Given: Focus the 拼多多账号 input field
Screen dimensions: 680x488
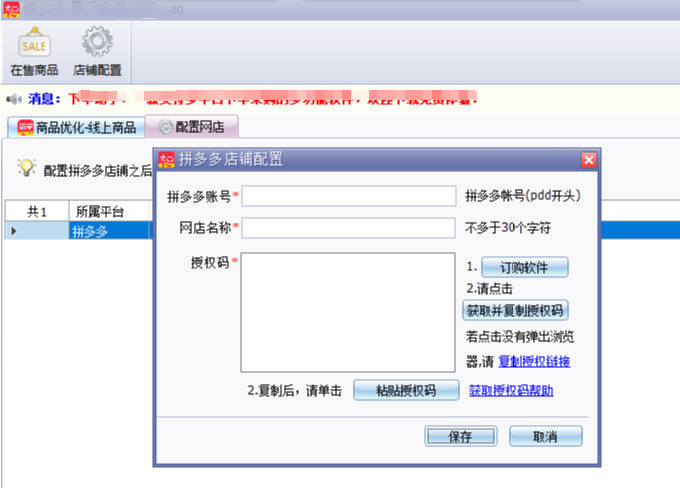Looking at the screenshot, I should click(x=348, y=196).
